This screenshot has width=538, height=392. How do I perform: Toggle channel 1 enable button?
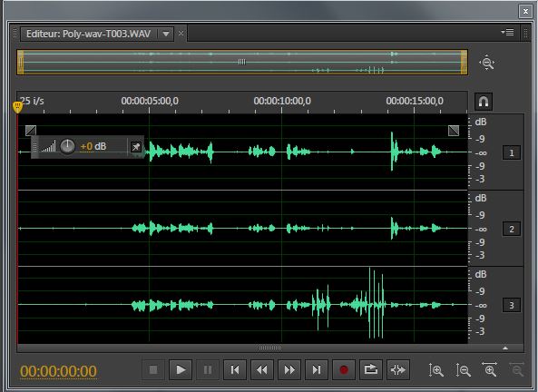click(x=512, y=152)
